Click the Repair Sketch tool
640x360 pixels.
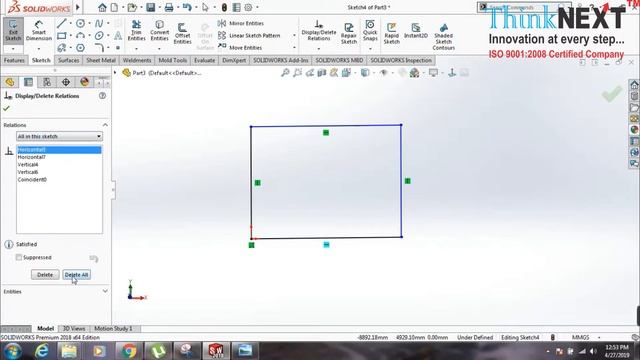(x=349, y=33)
